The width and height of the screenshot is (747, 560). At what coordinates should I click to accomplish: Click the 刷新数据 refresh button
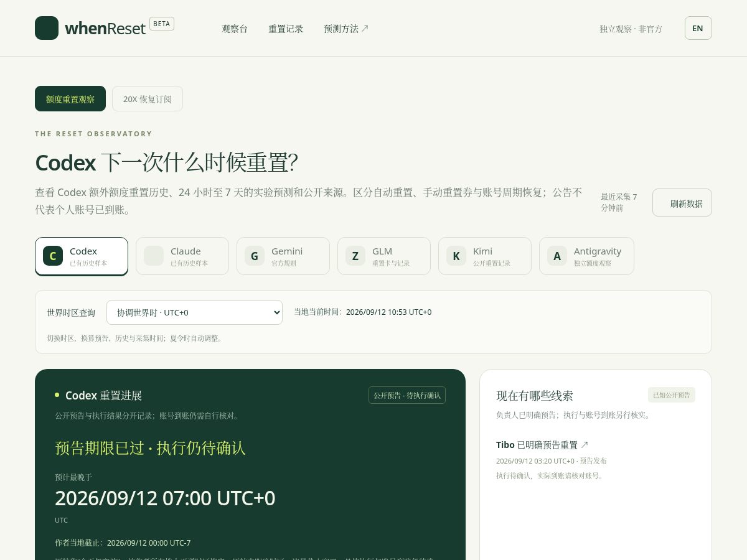pos(682,203)
